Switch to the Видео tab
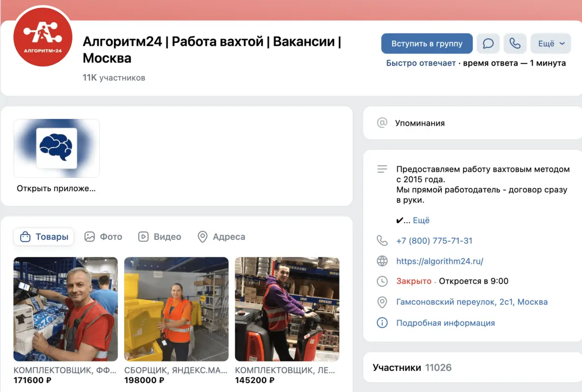 (x=160, y=237)
